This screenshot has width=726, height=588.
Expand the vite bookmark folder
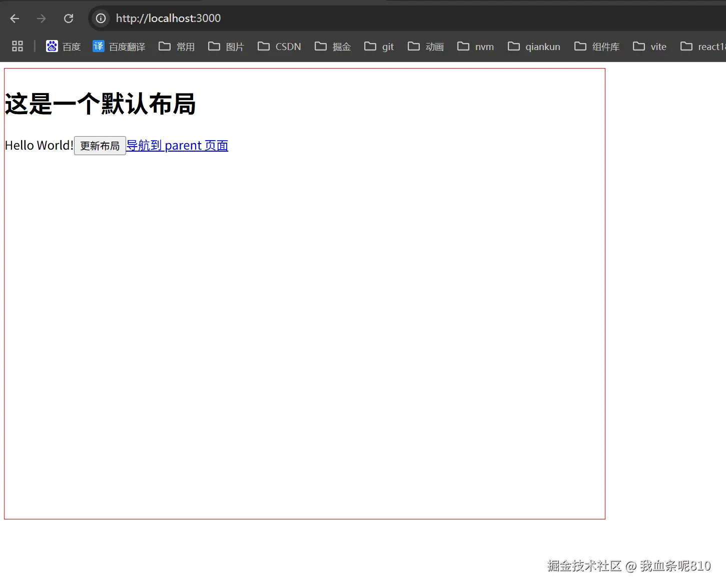[x=649, y=47]
